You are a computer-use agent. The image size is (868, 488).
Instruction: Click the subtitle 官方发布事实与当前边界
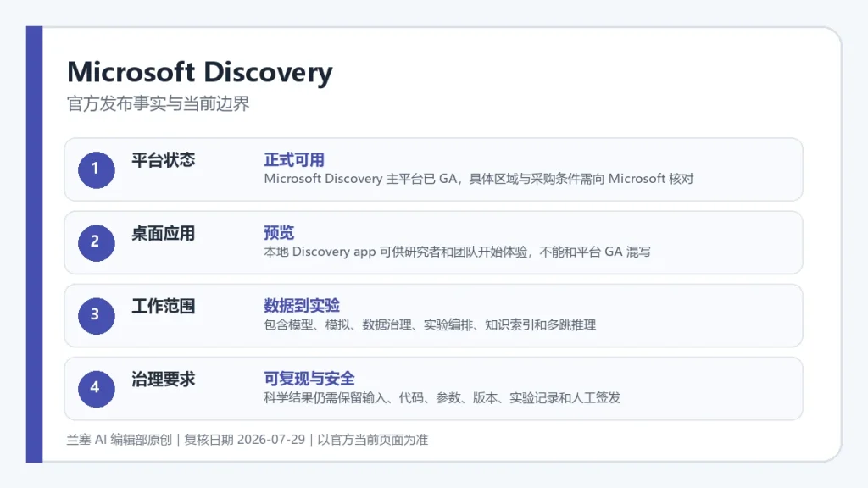pos(159,103)
